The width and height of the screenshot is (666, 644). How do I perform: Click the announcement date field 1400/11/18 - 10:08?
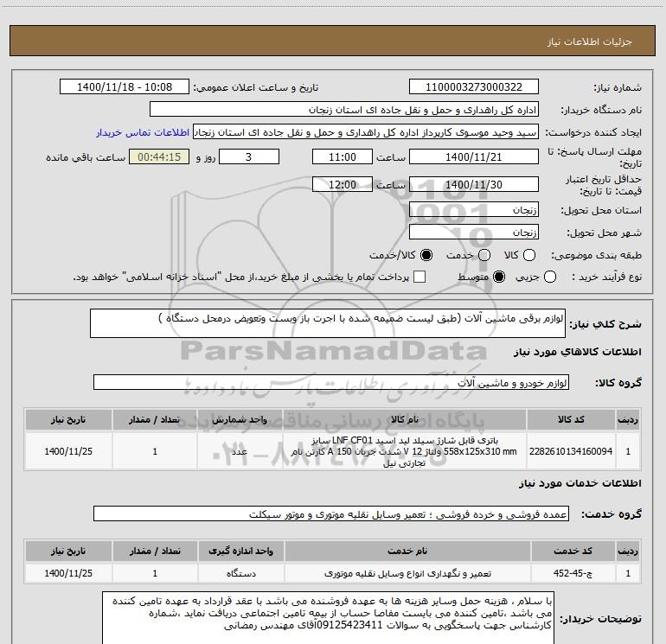point(125,87)
